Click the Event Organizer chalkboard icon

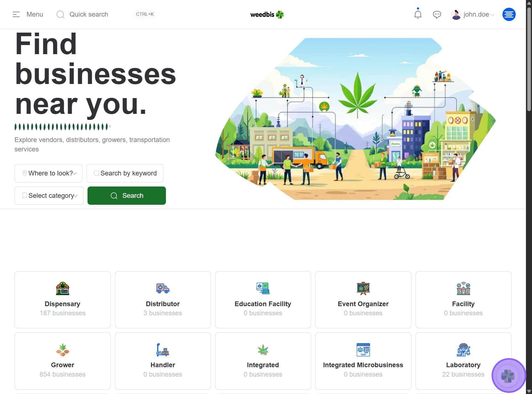(x=363, y=288)
